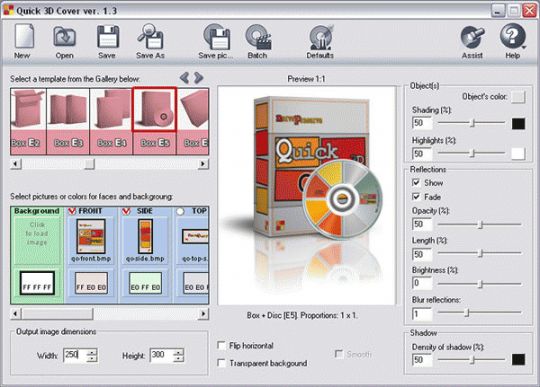Click the Width input field
The width and height of the screenshot is (540, 387).
[75, 355]
